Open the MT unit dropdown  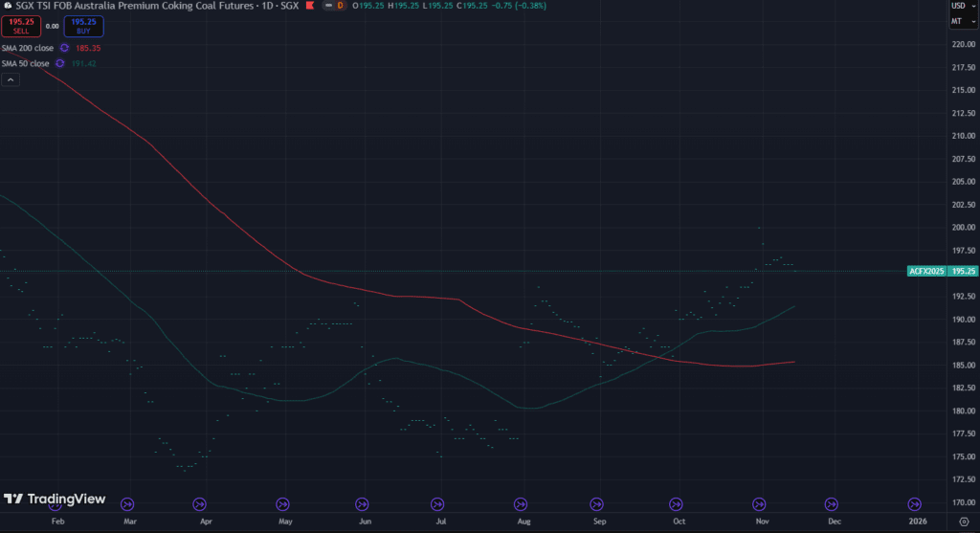(x=957, y=21)
